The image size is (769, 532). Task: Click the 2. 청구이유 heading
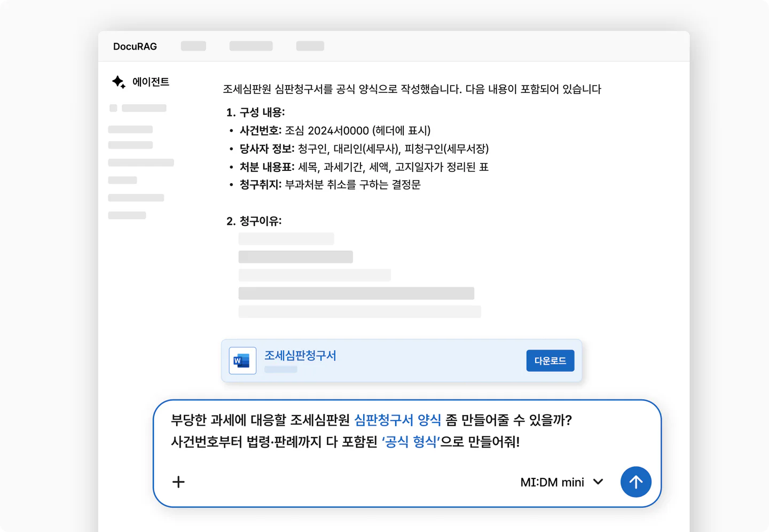[254, 221]
